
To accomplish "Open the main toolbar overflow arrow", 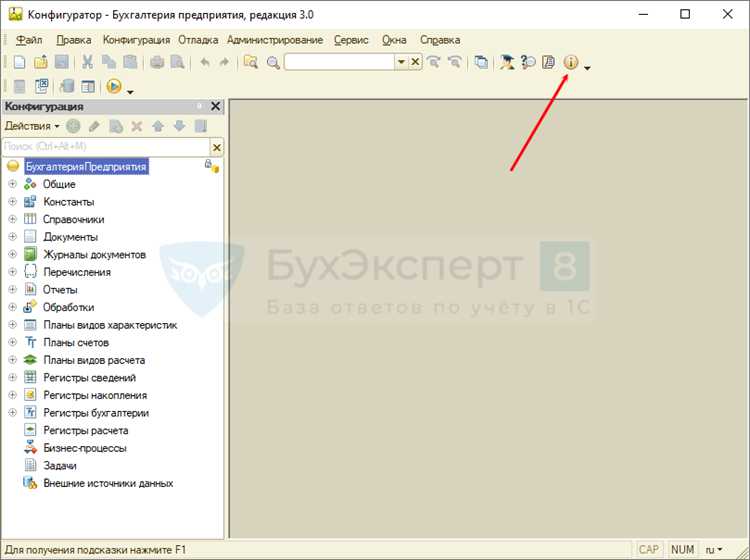I will click(587, 68).
